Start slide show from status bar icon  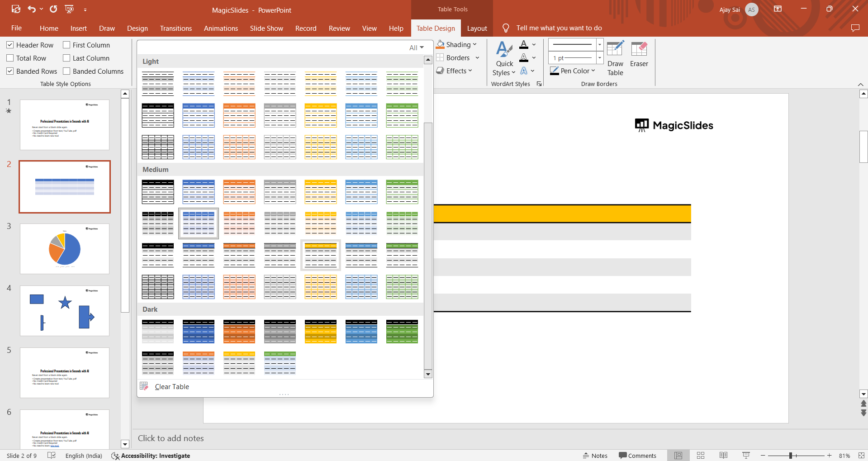pos(746,456)
